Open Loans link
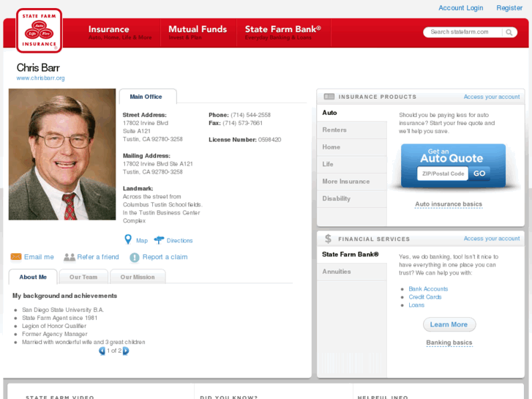Viewport: 532px width, 399px height. coord(416,305)
